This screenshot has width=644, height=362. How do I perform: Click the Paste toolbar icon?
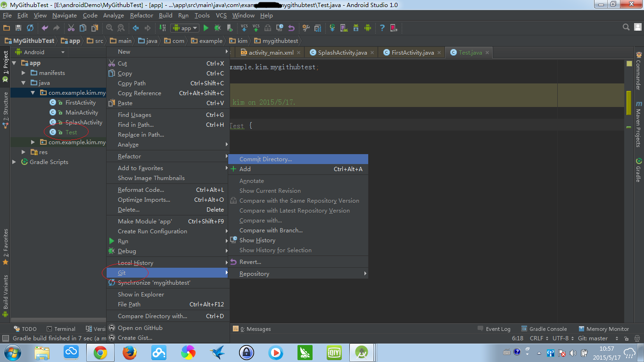coord(95,28)
